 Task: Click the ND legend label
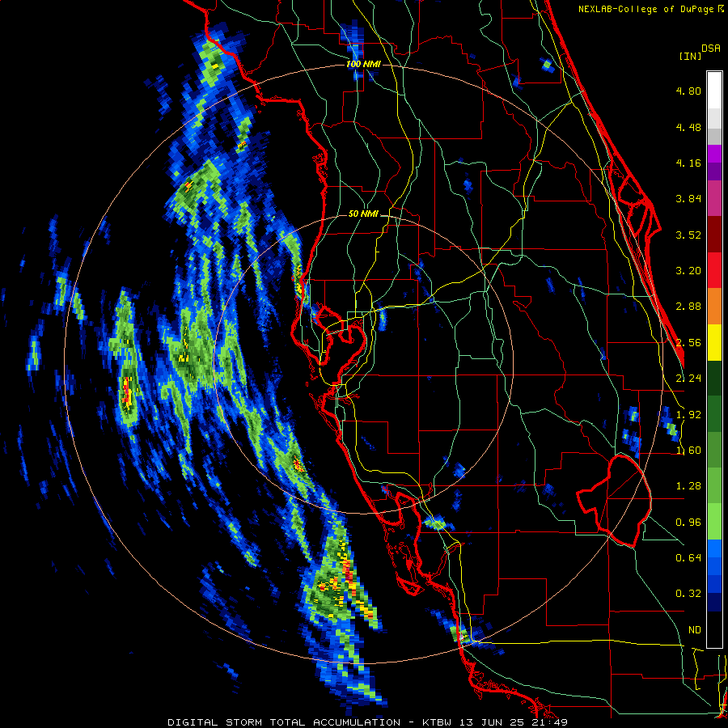(x=695, y=630)
